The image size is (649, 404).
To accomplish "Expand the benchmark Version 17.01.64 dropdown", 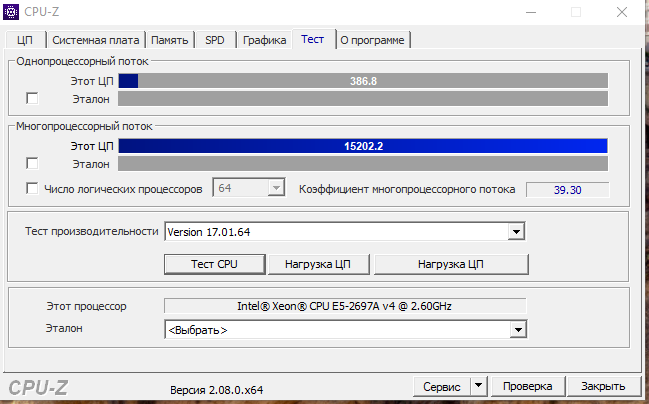I will pyautogui.click(x=516, y=232).
